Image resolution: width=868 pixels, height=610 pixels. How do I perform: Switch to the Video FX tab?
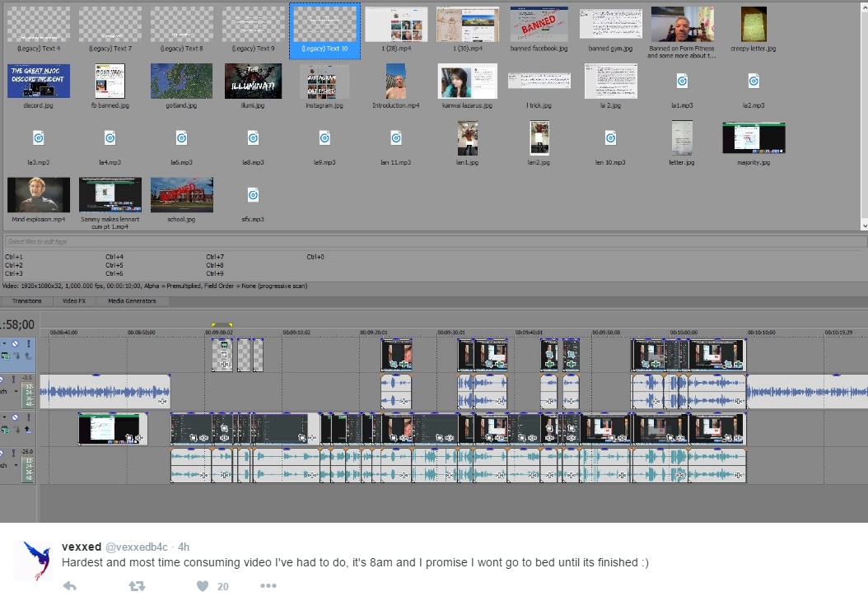click(74, 301)
